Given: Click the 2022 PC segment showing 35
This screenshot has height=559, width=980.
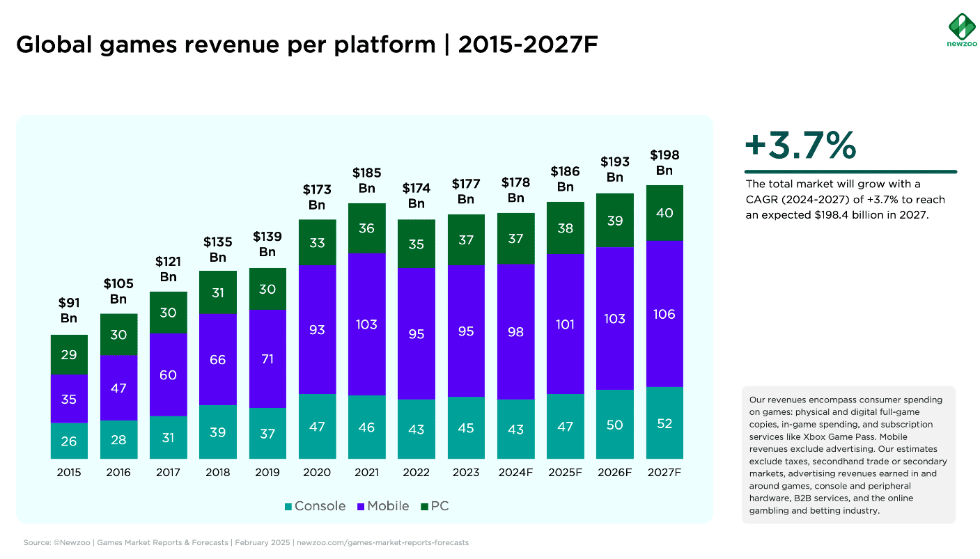Looking at the screenshot, I should click(417, 244).
